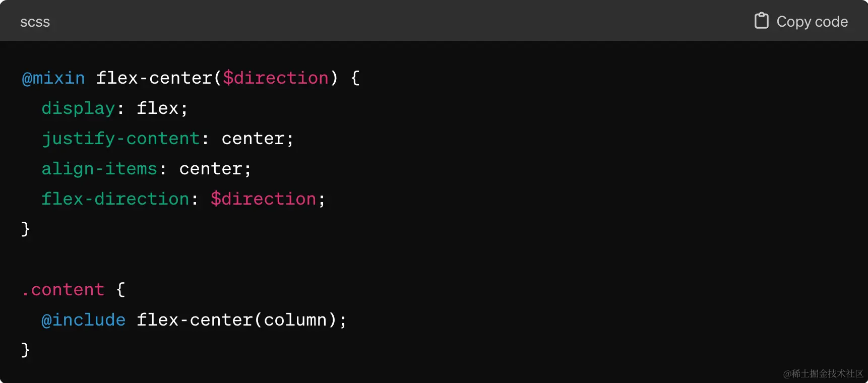Click the center value of justify-content

click(x=253, y=139)
